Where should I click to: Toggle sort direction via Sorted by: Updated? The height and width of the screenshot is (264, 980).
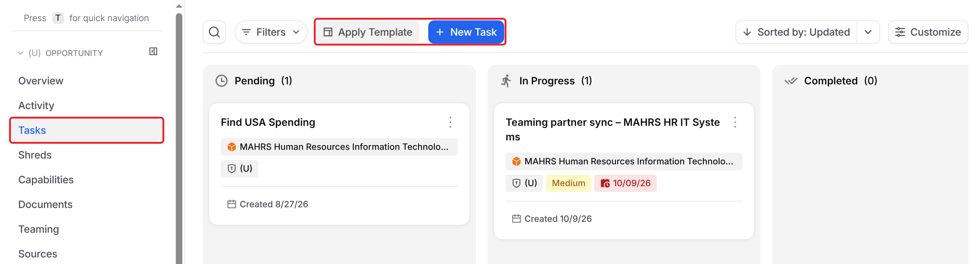pos(796,32)
